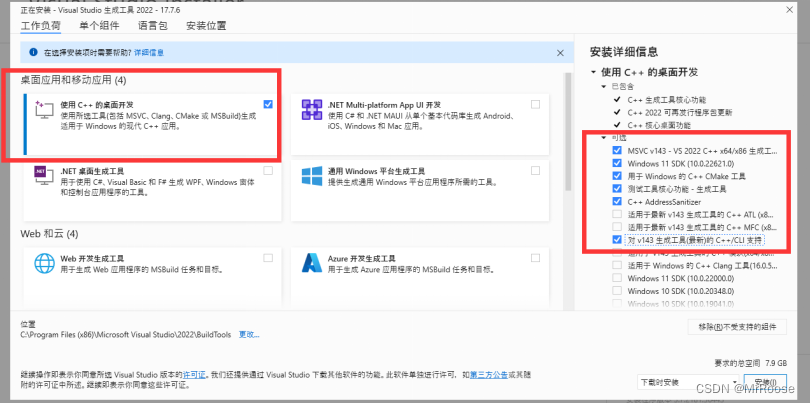
Task: Open the 详细信息 link in the banner
Action: 149,53
